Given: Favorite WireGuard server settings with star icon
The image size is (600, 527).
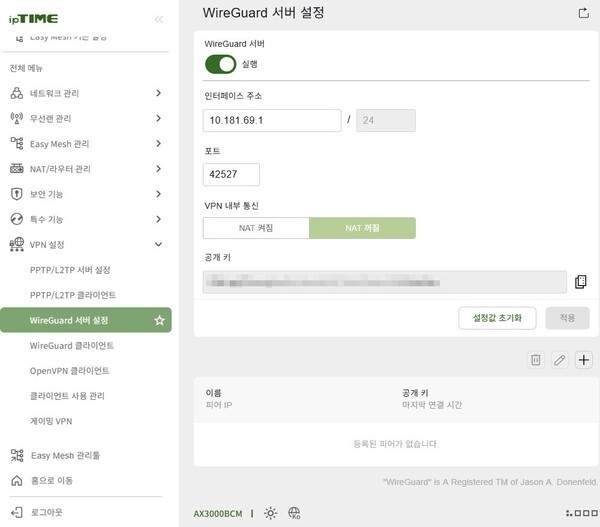Looking at the screenshot, I should coord(159,321).
